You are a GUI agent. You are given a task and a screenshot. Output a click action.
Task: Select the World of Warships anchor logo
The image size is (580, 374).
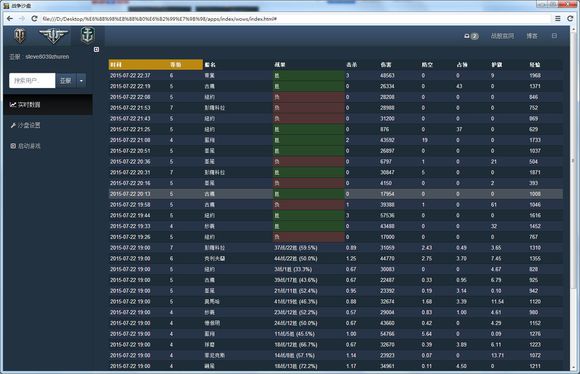88,36
